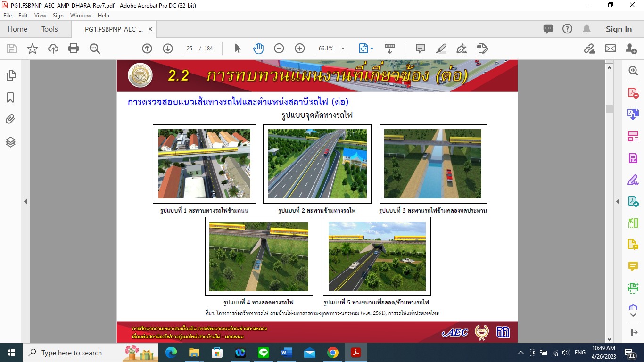Open the Bookmarks side panel
The height and width of the screenshot is (362, 644).
10,98
